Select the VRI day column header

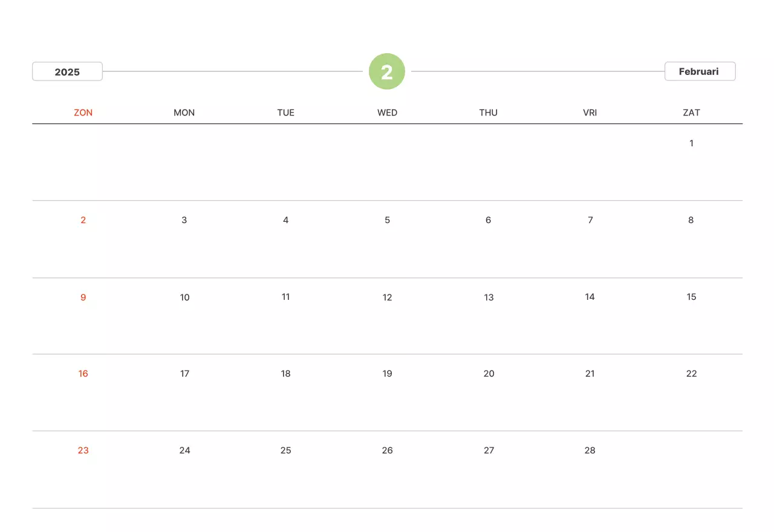(x=590, y=112)
